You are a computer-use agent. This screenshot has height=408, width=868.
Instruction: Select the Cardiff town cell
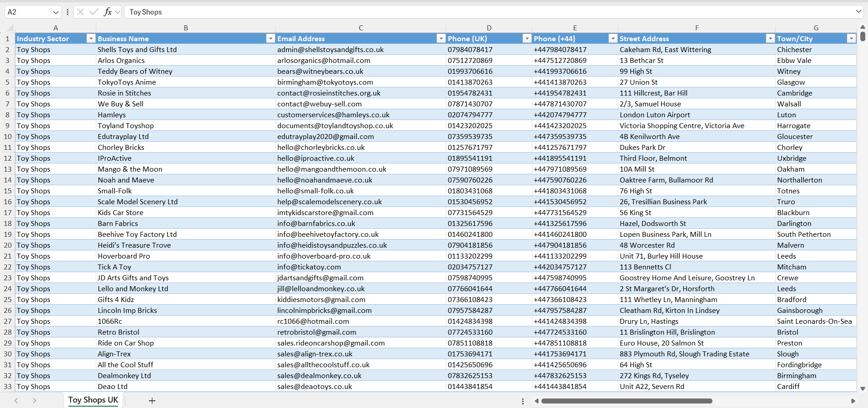tap(816, 386)
